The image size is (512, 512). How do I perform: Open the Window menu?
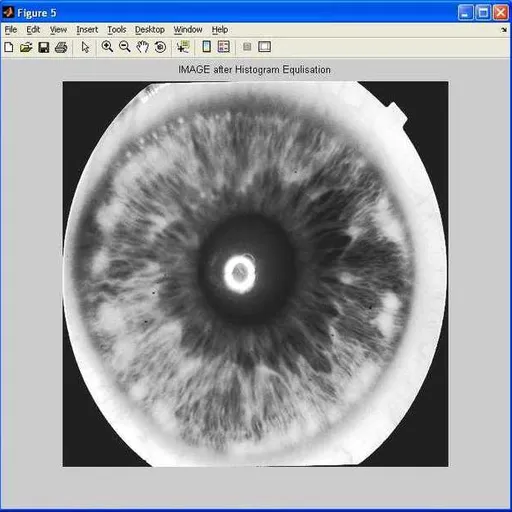point(188,30)
